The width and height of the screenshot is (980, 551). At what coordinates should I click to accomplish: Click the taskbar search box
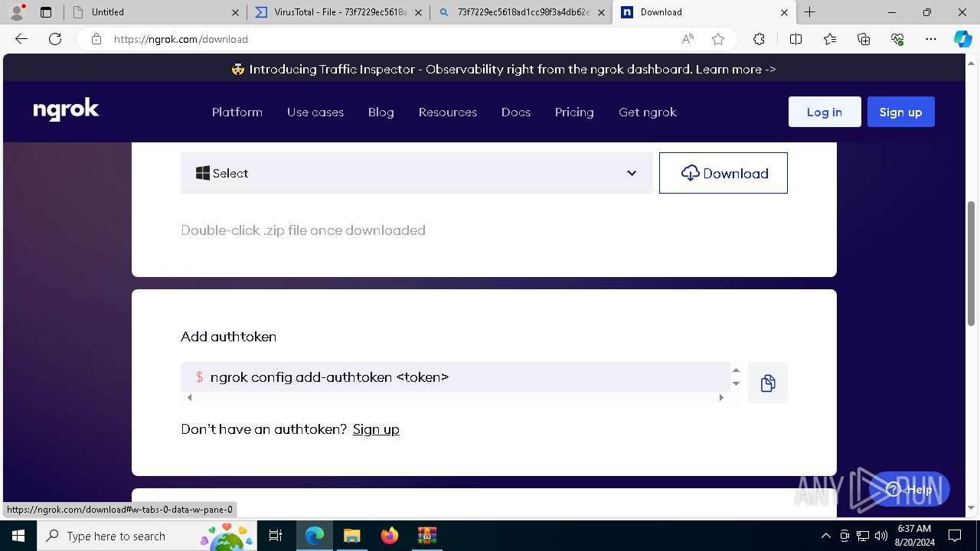pyautogui.click(x=147, y=536)
